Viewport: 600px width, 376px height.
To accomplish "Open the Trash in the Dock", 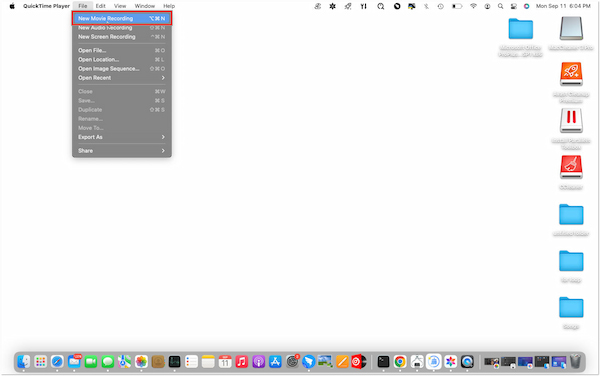I will 576,361.
